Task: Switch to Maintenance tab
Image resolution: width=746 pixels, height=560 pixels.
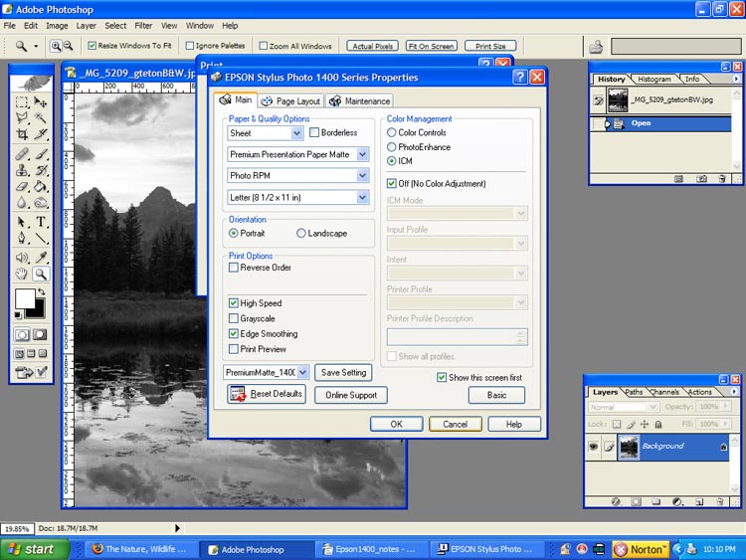Action: click(360, 100)
